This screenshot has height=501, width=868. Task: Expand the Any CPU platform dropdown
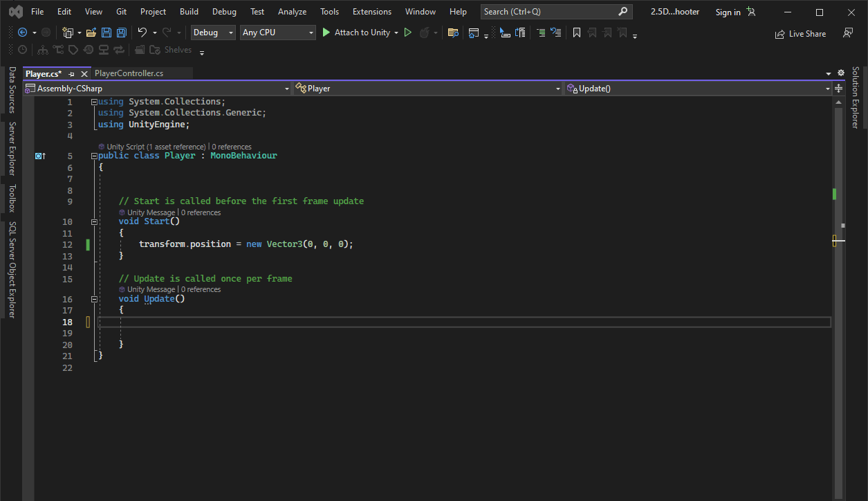[278, 33]
